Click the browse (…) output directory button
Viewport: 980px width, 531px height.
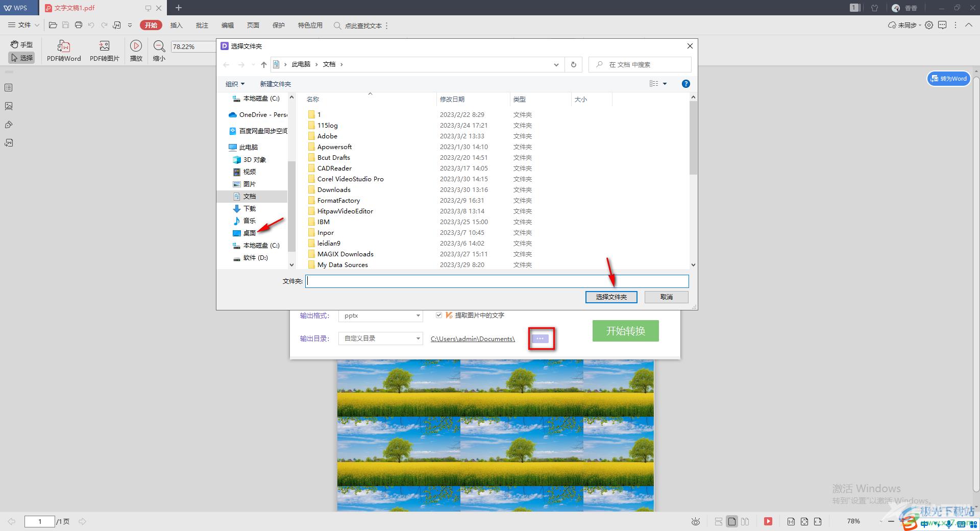tap(541, 339)
